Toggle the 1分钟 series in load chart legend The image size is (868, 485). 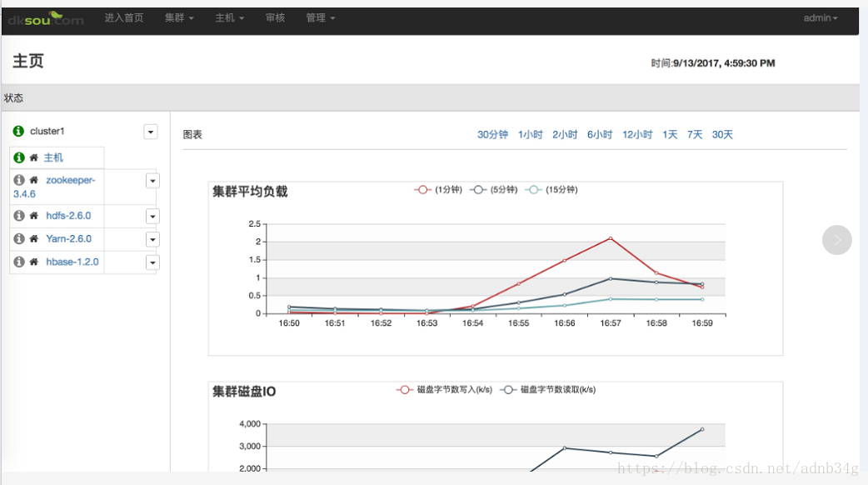tap(433, 190)
